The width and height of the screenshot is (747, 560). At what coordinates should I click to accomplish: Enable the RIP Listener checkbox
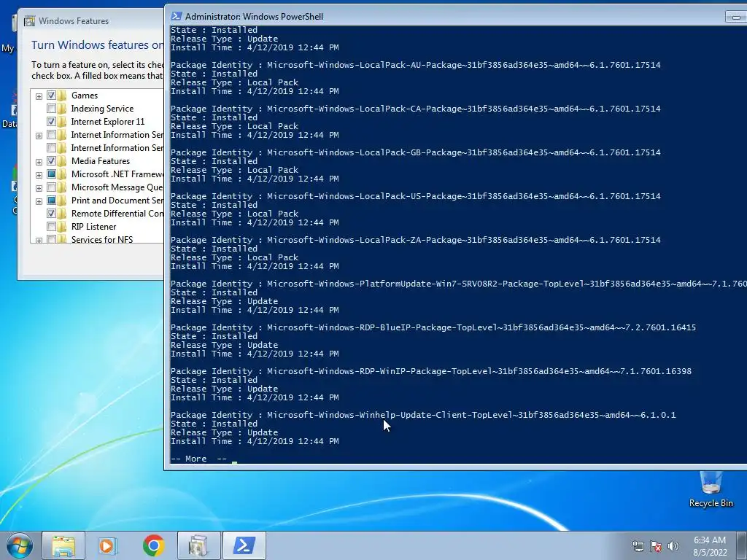tap(52, 227)
